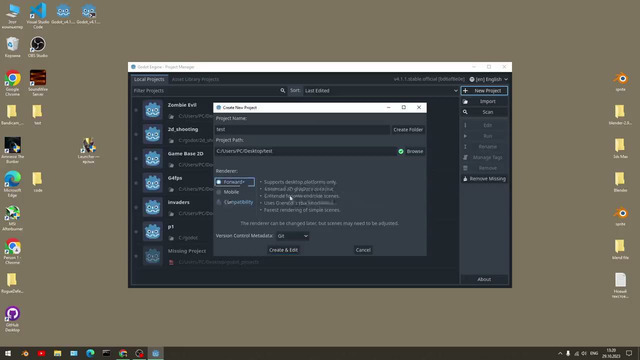
Task: Open the code folder on desktop
Action: click(x=38, y=182)
